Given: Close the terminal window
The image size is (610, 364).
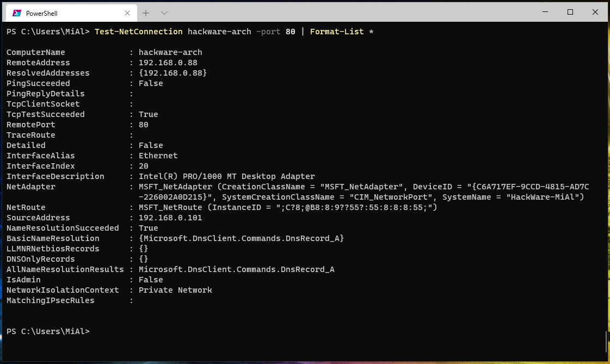Looking at the screenshot, I should pos(595,11).
